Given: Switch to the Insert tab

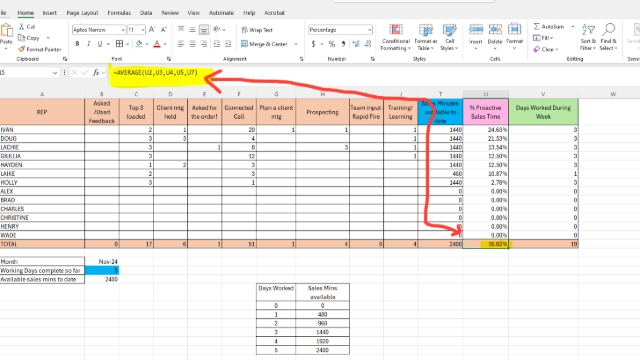Looking at the screenshot, I should 49,13.
